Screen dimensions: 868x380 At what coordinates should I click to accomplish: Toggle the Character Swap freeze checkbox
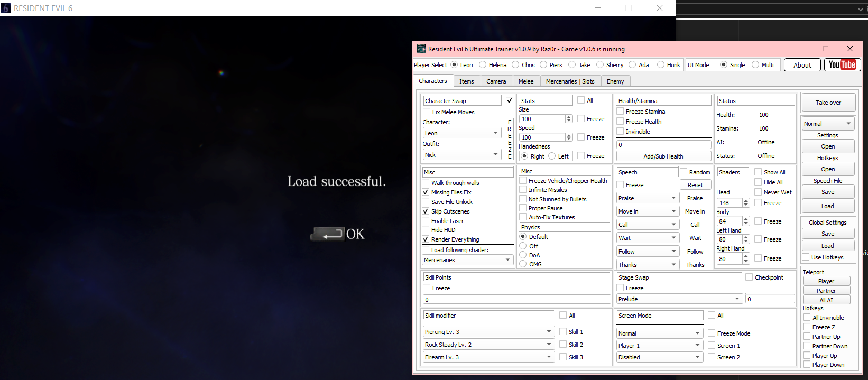509,100
